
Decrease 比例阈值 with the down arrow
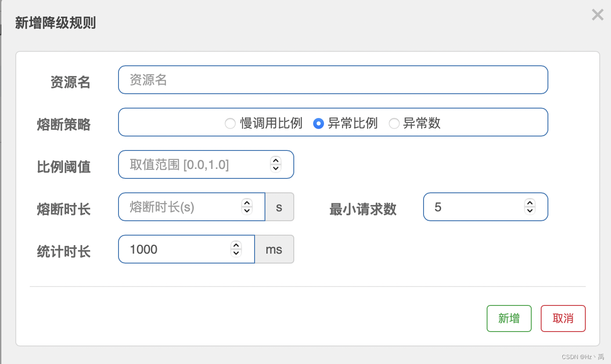(x=276, y=168)
